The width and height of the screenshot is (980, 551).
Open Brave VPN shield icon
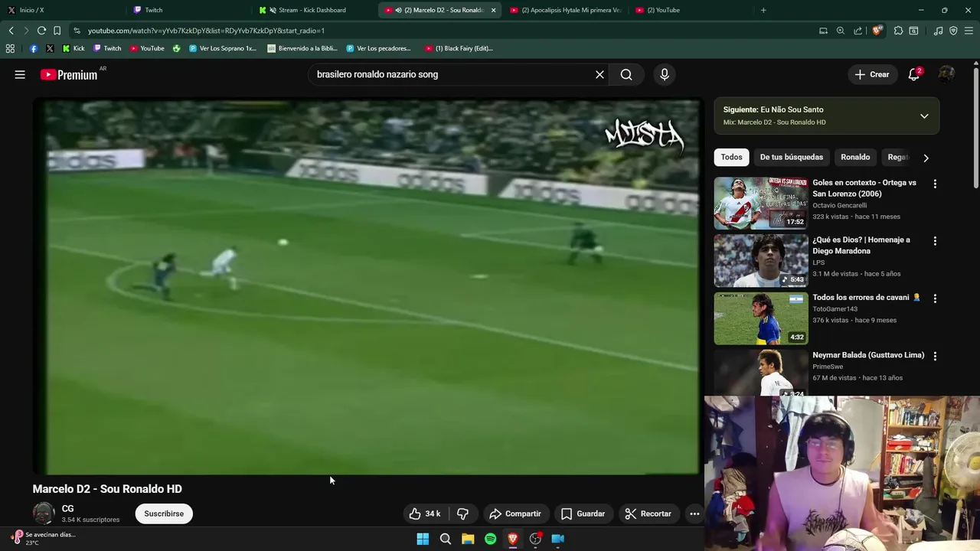953,31
